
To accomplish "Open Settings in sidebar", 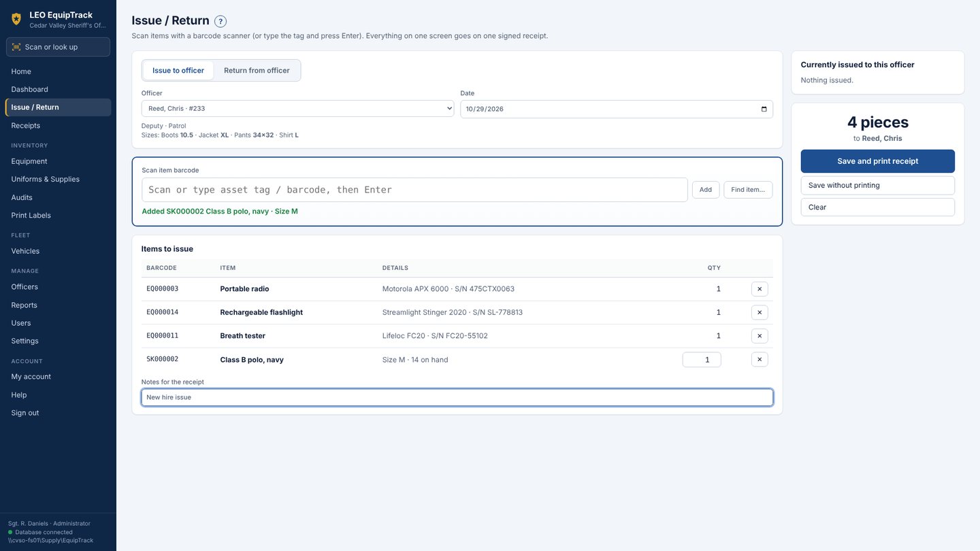I will (x=58, y=341).
